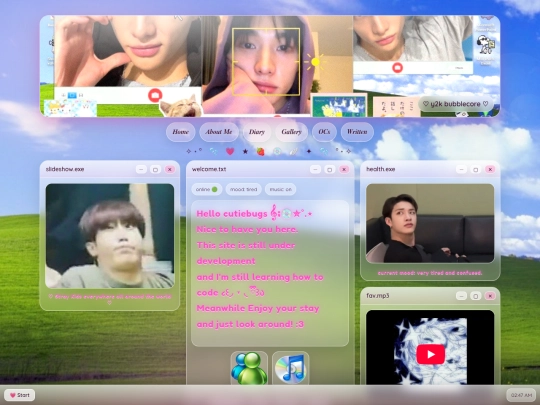This screenshot has width=540, height=405.
Task: Close the fav.mp3 window
Action: 490,296
